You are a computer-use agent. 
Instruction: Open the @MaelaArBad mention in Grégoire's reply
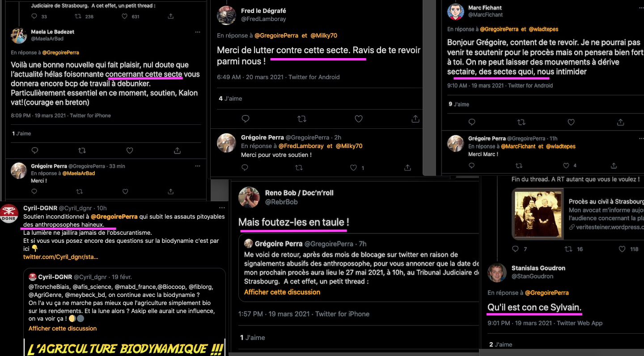[x=79, y=173]
